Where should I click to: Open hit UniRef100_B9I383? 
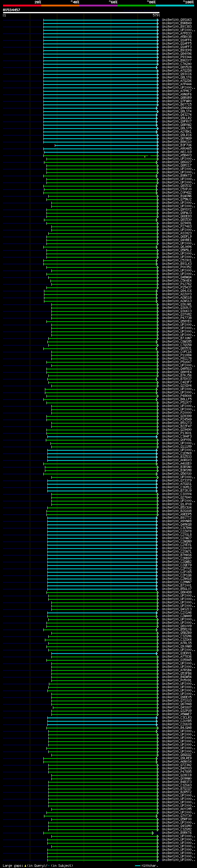177,26
